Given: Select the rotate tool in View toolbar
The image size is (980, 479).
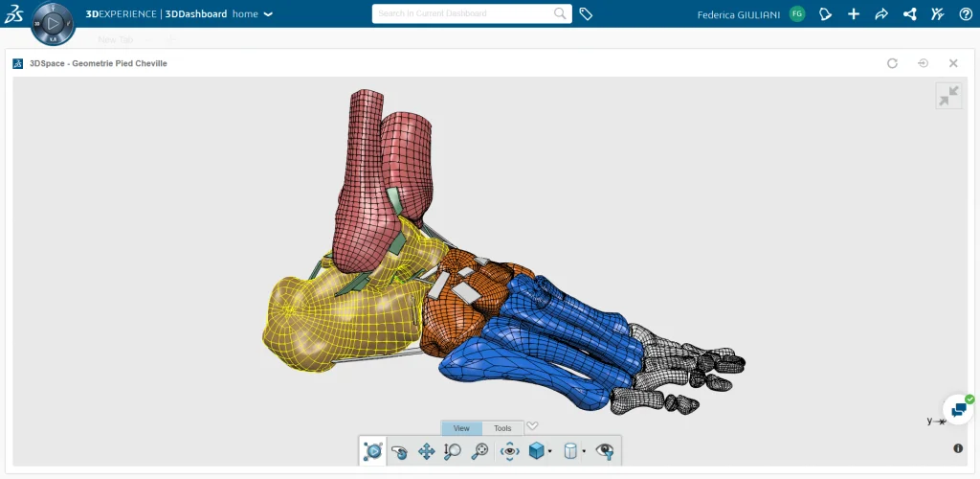Looking at the screenshot, I should [x=399, y=450].
